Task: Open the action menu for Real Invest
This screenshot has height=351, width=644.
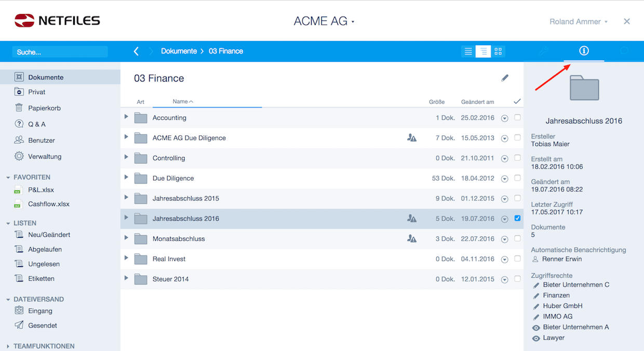Action: [x=504, y=259]
